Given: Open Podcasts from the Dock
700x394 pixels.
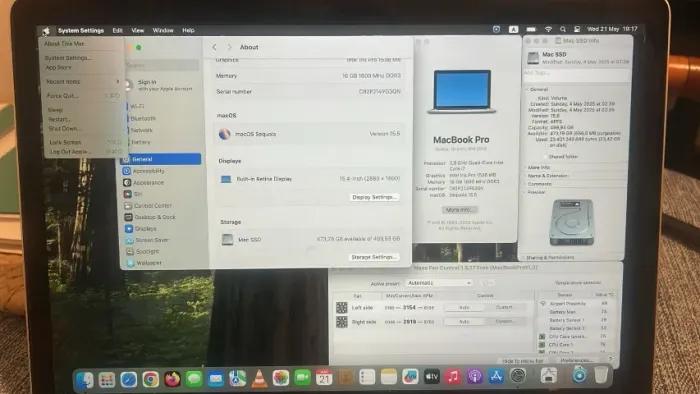Looking at the screenshot, I should pos(474,377).
